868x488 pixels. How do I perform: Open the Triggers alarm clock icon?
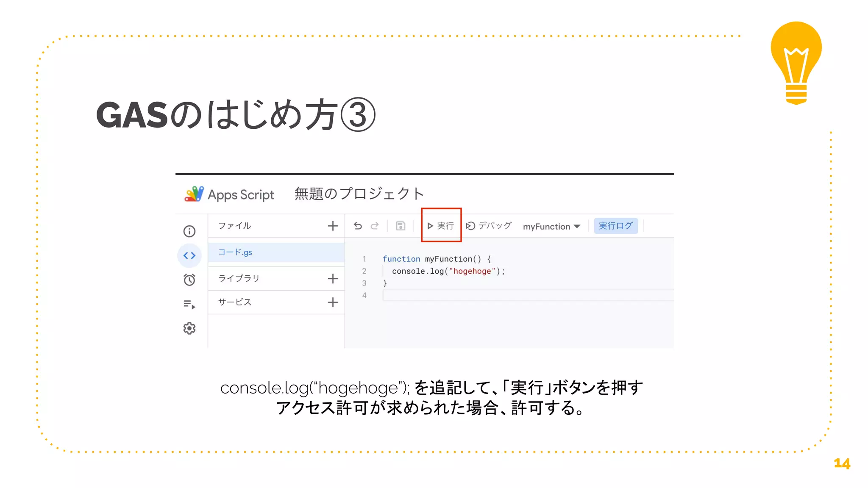click(189, 280)
